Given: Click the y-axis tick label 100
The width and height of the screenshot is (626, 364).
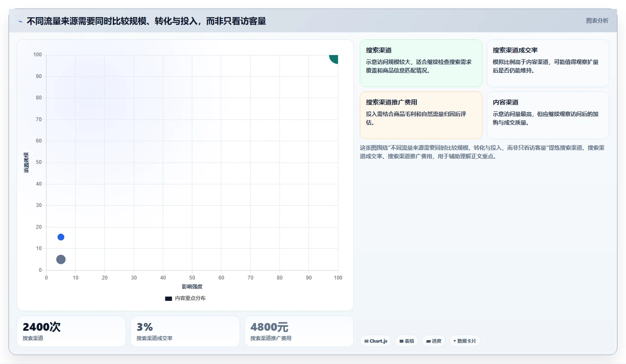Looking at the screenshot, I should click(x=38, y=55).
